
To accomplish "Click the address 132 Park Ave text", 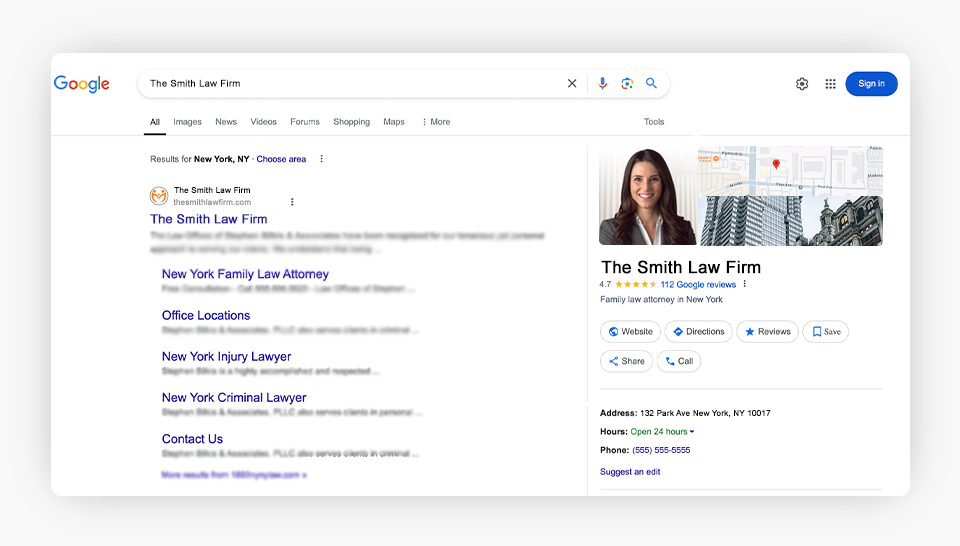I will pos(705,413).
